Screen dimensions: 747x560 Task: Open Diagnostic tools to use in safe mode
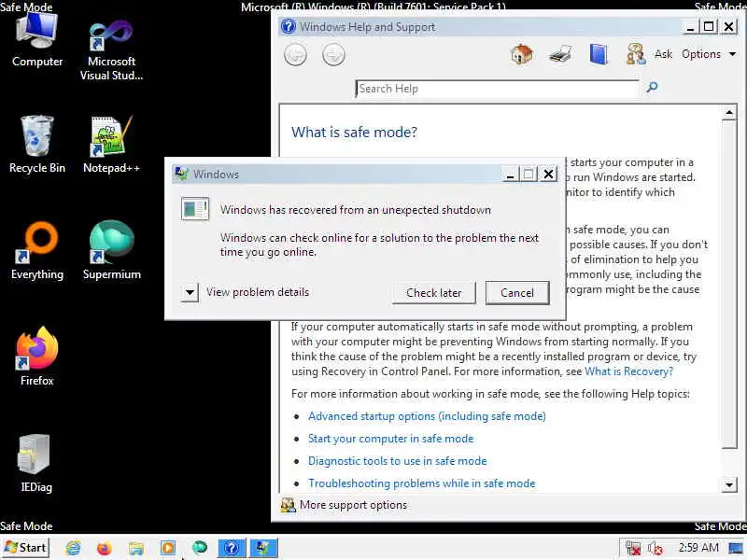coord(398,461)
